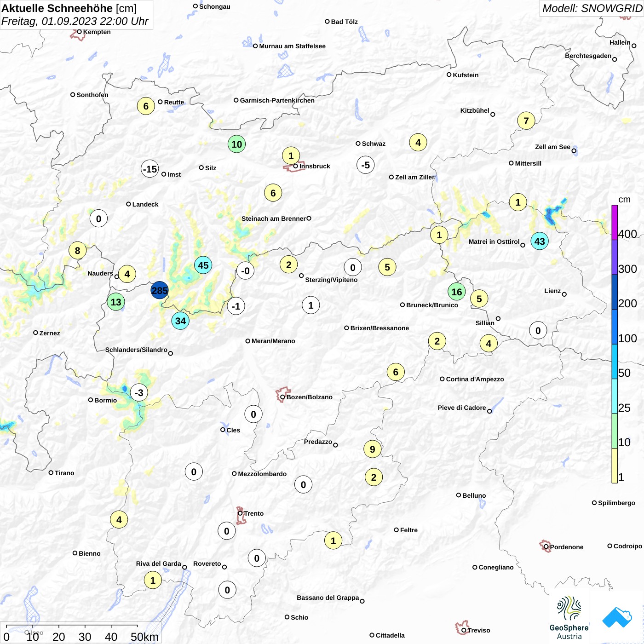The height and width of the screenshot is (644, 644).
Task: Click the 34 cm cyan station marker
Action: pos(180,321)
